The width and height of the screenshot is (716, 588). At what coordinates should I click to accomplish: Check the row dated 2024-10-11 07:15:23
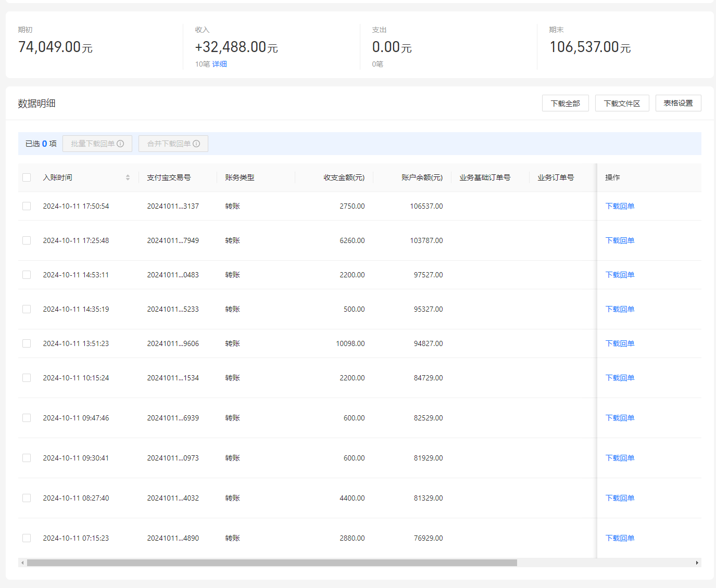tap(27, 538)
